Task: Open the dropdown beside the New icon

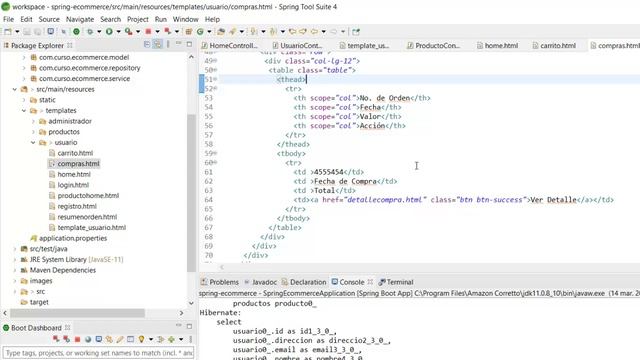Action: tap(17, 31)
